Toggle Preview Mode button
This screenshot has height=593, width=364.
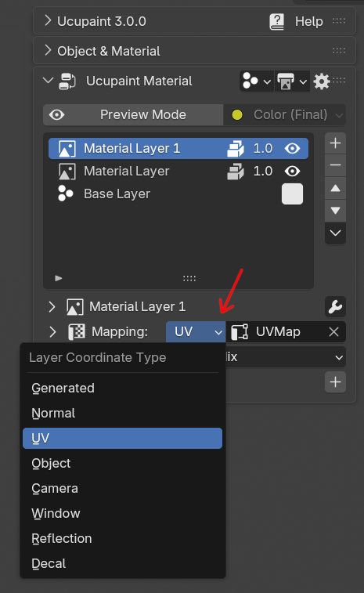[x=133, y=114]
